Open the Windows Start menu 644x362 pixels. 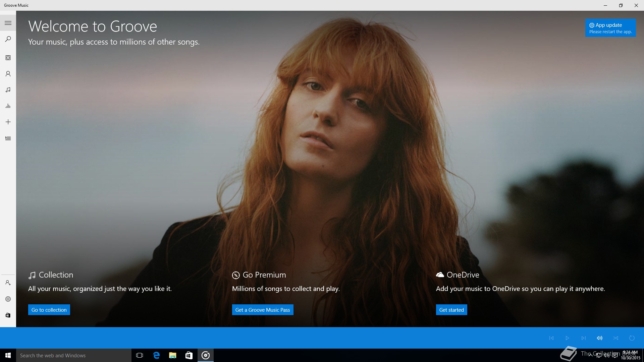point(8,355)
